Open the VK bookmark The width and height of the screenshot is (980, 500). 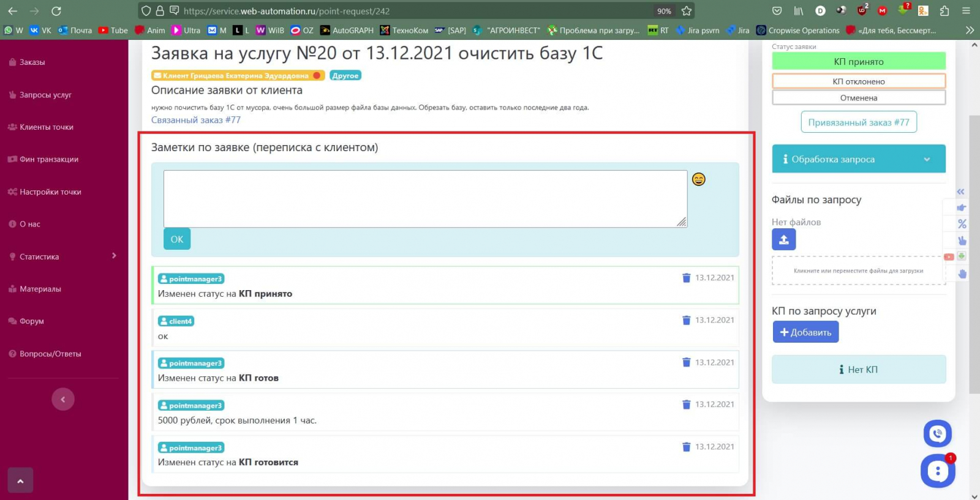(40, 30)
